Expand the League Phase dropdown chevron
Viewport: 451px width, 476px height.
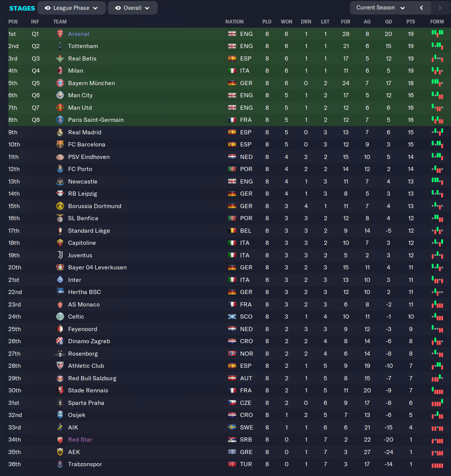click(x=95, y=8)
